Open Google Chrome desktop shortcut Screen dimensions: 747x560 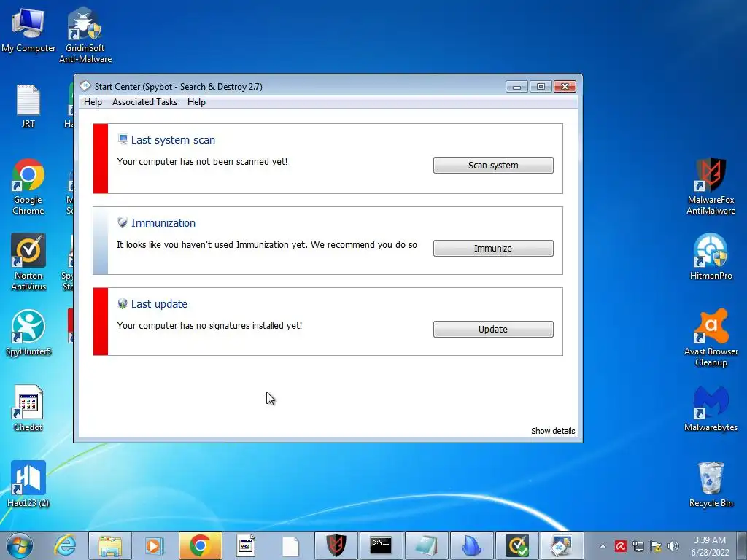tap(28, 187)
